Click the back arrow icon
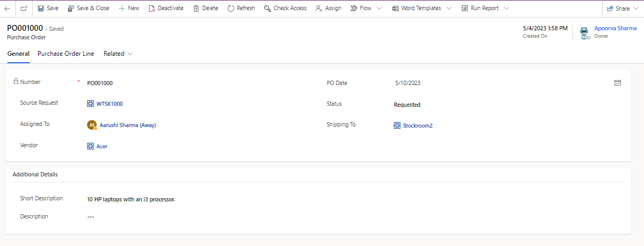This screenshot has width=644, height=246. [7, 9]
